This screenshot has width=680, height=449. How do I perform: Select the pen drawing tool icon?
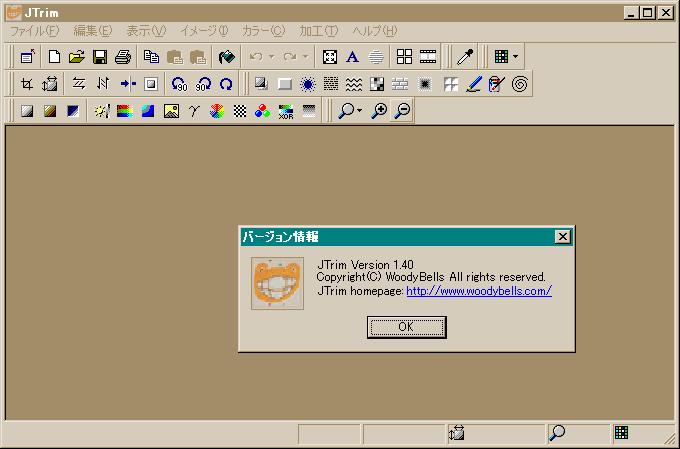(x=474, y=84)
